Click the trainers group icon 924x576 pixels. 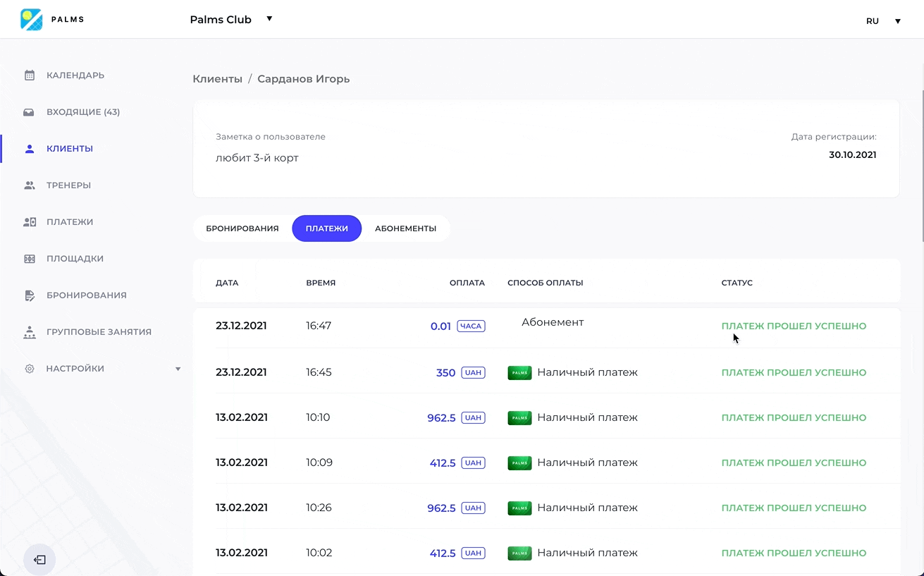pyautogui.click(x=30, y=185)
